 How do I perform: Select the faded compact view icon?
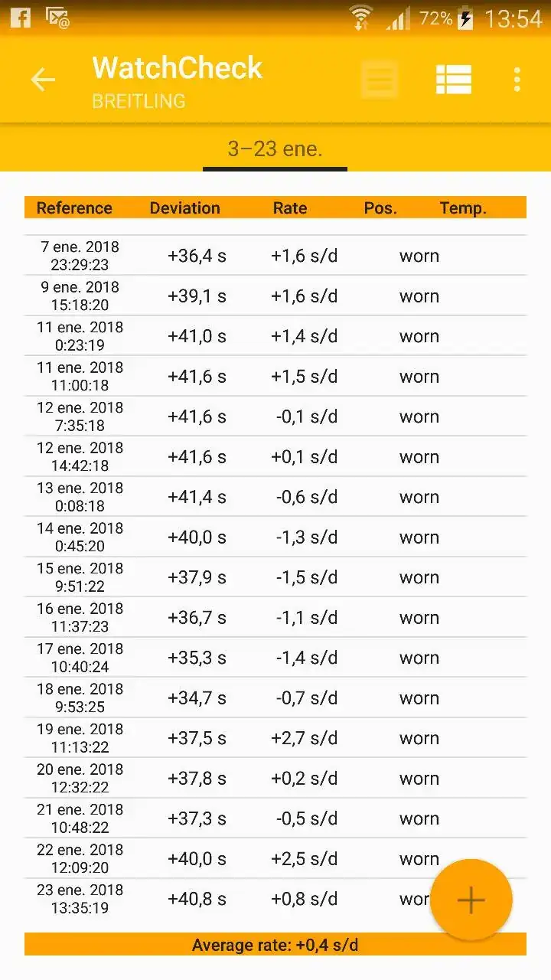point(380,79)
